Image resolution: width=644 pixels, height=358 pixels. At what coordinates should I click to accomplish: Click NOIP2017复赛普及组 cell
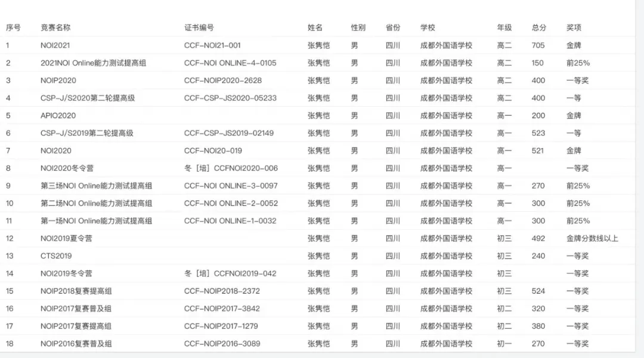point(76,308)
